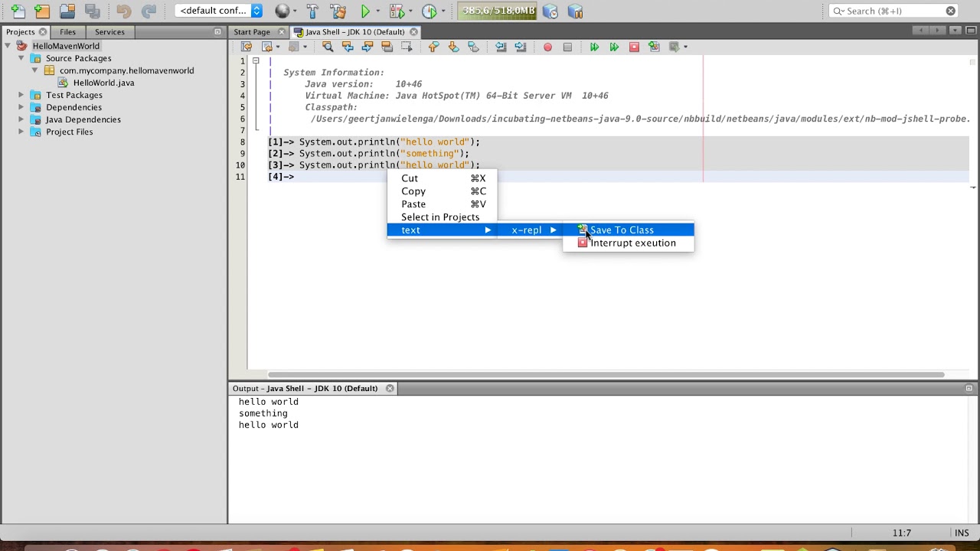Close the Java Shell editor tab
The width and height of the screenshot is (980, 551).
click(414, 32)
